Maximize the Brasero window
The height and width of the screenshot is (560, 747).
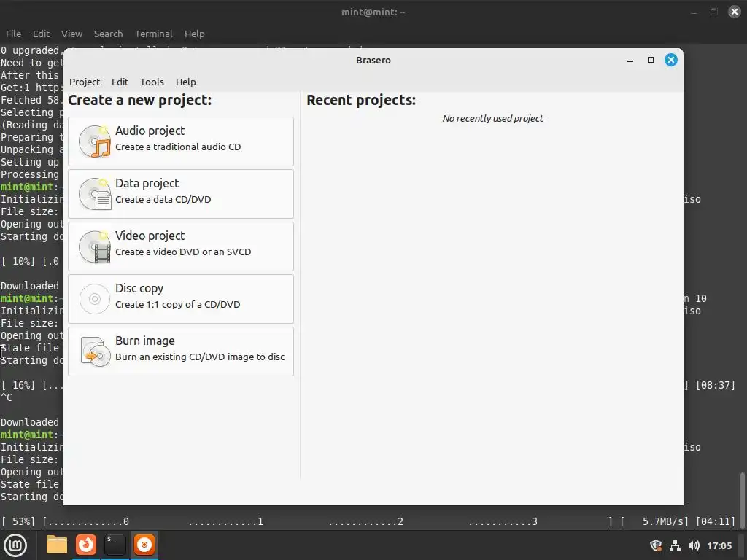651,60
